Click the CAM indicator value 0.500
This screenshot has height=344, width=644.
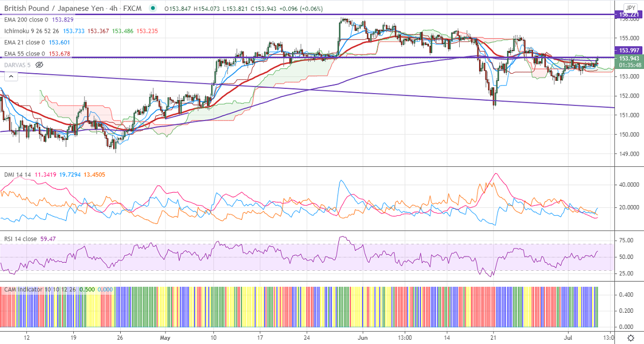tap(87, 290)
